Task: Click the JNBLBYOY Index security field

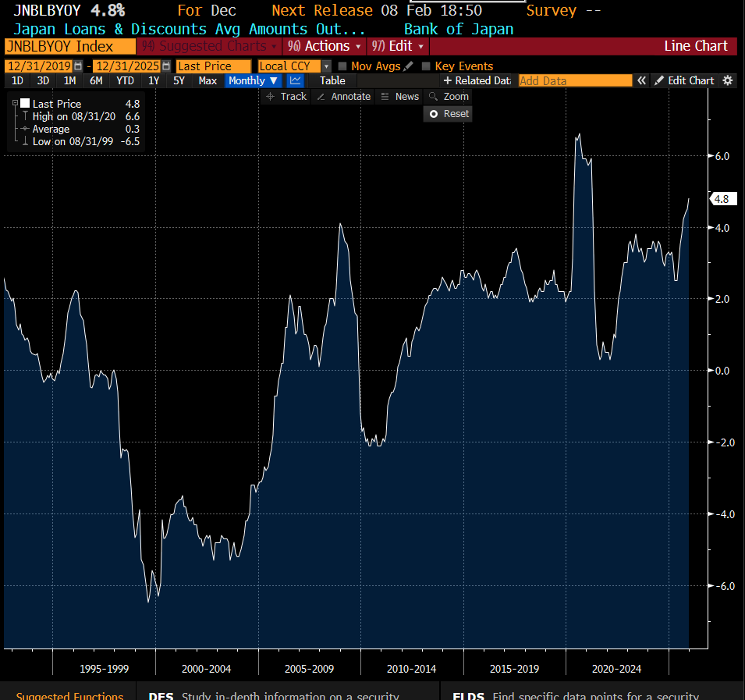Action: click(70, 47)
